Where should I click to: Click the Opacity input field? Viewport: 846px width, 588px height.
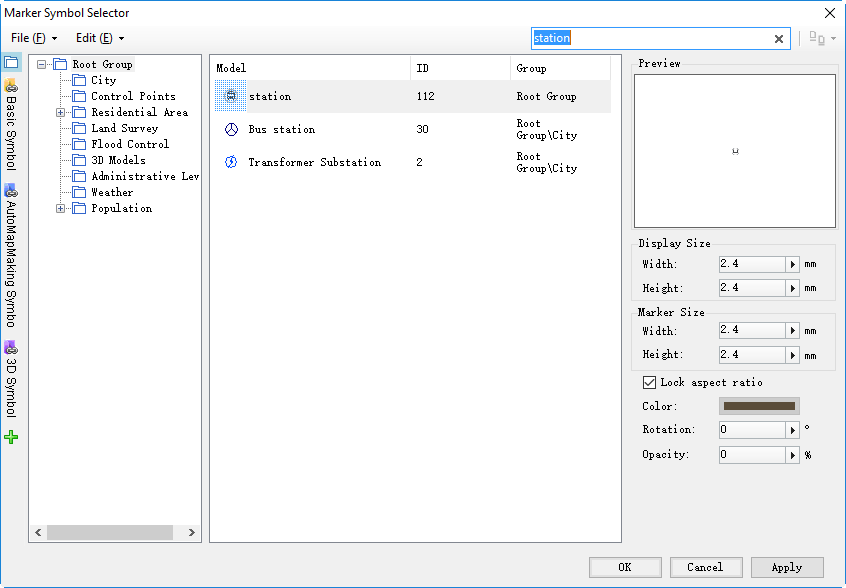pos(752,455)
